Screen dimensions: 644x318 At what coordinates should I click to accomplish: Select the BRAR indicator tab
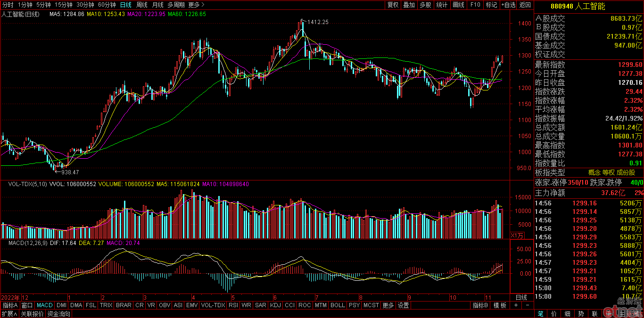(x=124, y=305)
